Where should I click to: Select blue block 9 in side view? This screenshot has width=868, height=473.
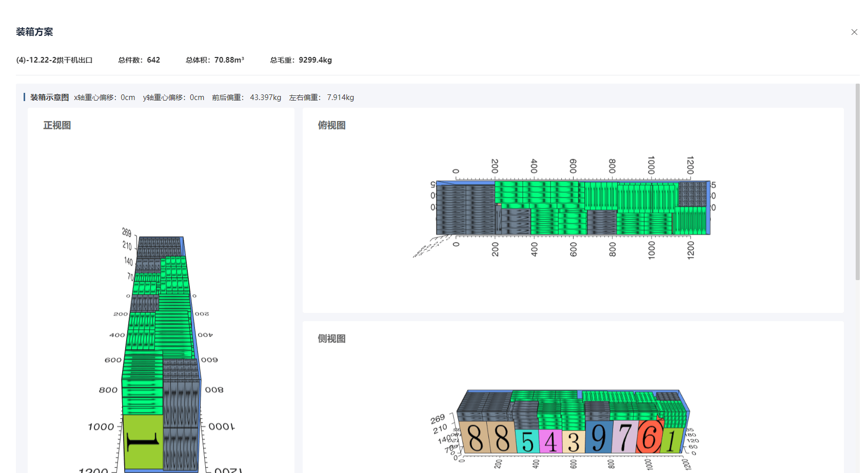(x=598, y=438)
